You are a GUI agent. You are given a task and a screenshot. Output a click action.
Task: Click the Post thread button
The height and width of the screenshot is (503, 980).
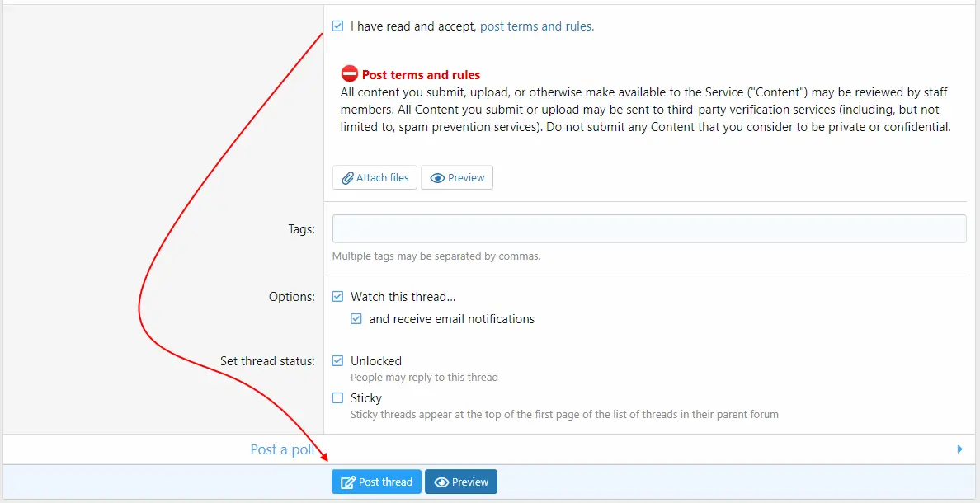376,482
